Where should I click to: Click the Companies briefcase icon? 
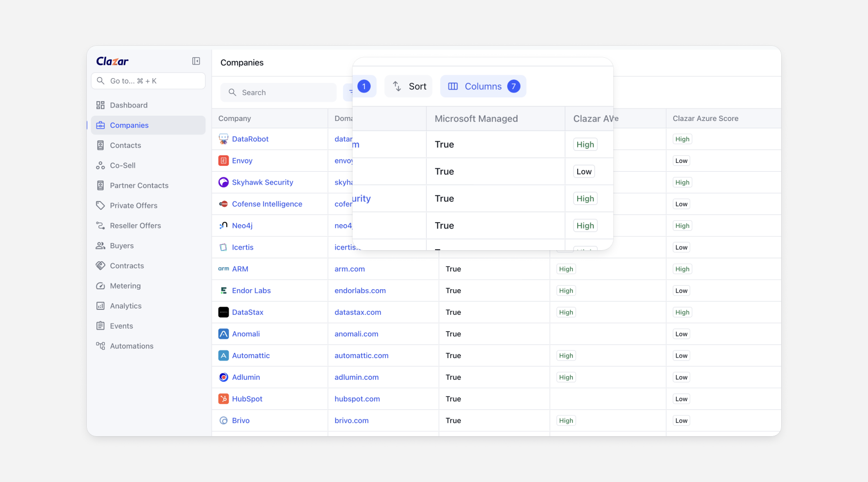100,125
